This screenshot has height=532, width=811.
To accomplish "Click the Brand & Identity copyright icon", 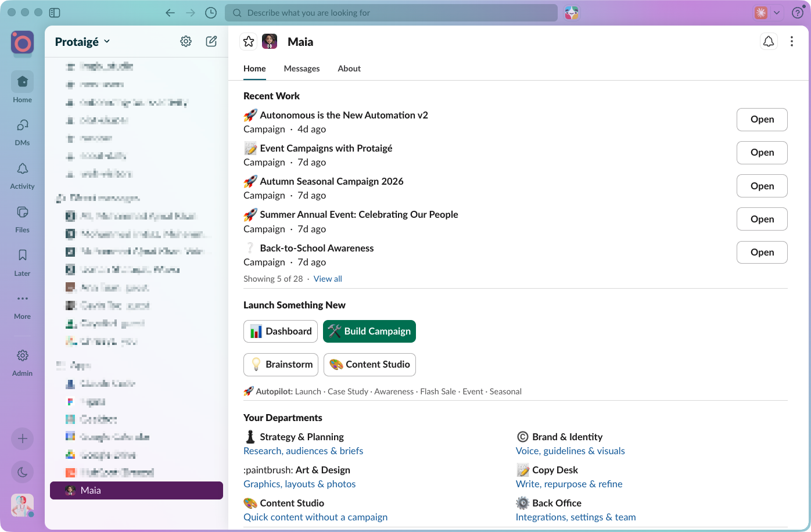I will click(523, 437).
